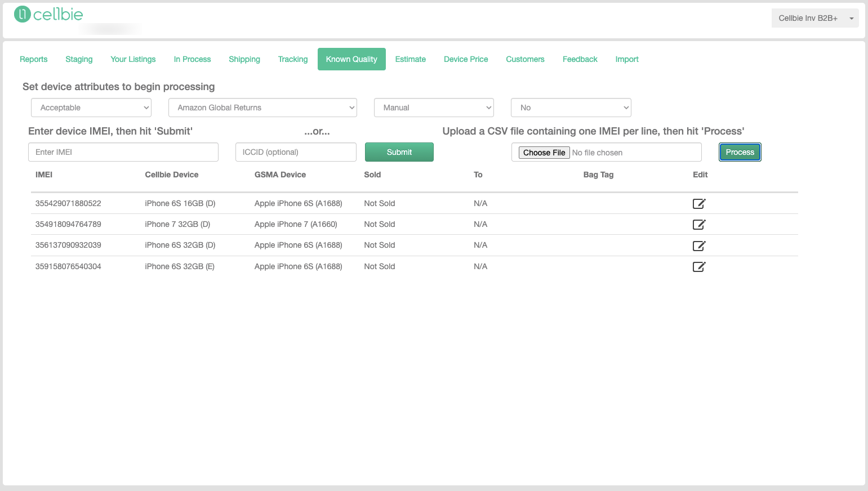868x491 pixels.
Task: Switch to the Staging tab
Action: coord(79,59)
